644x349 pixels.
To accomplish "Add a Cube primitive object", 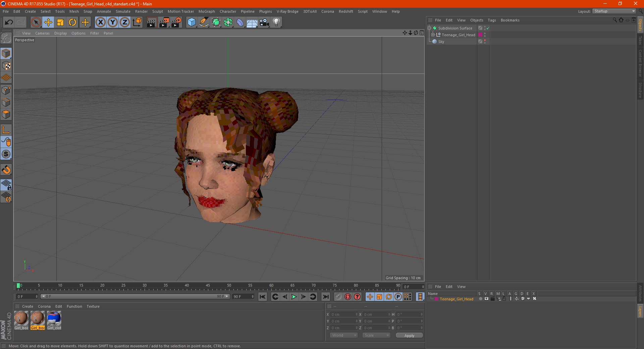I will [192, 22].
